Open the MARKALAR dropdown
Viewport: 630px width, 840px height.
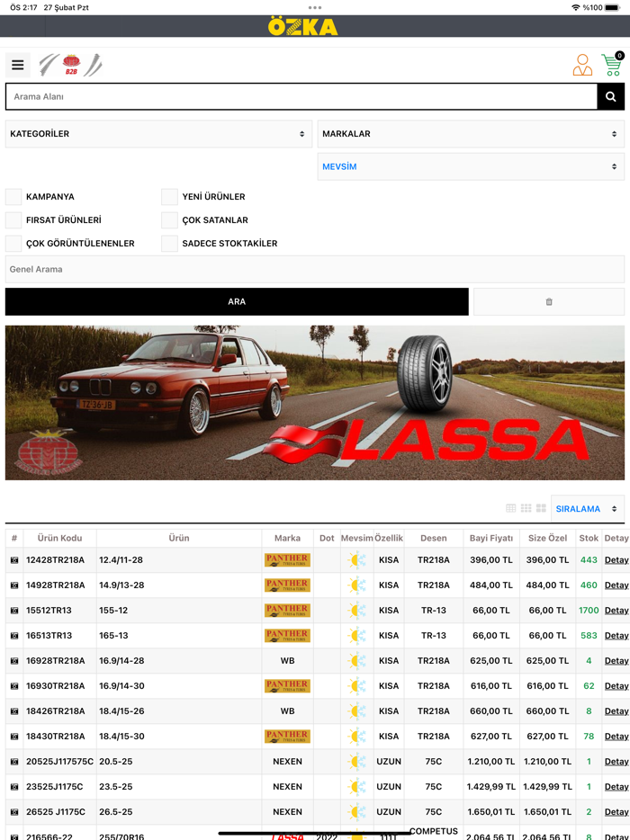click(471, 134)
